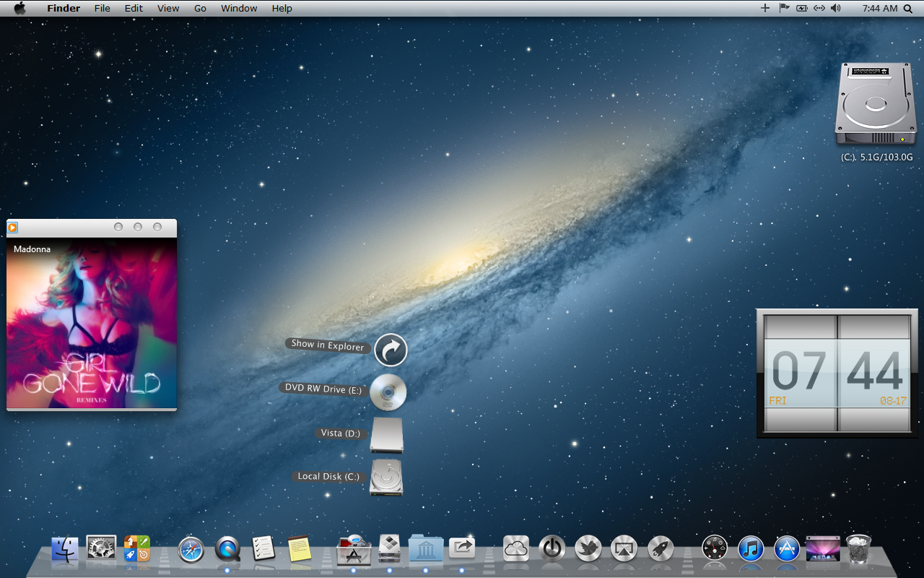Click the flip clock hour 07

(x=798, y=371)
